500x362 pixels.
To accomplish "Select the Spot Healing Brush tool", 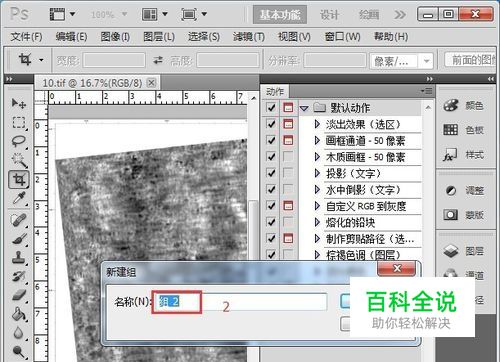I will [18, 220].
